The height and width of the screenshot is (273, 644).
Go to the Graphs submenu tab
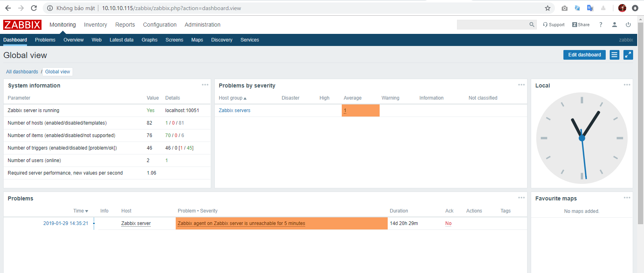point(150,40)
